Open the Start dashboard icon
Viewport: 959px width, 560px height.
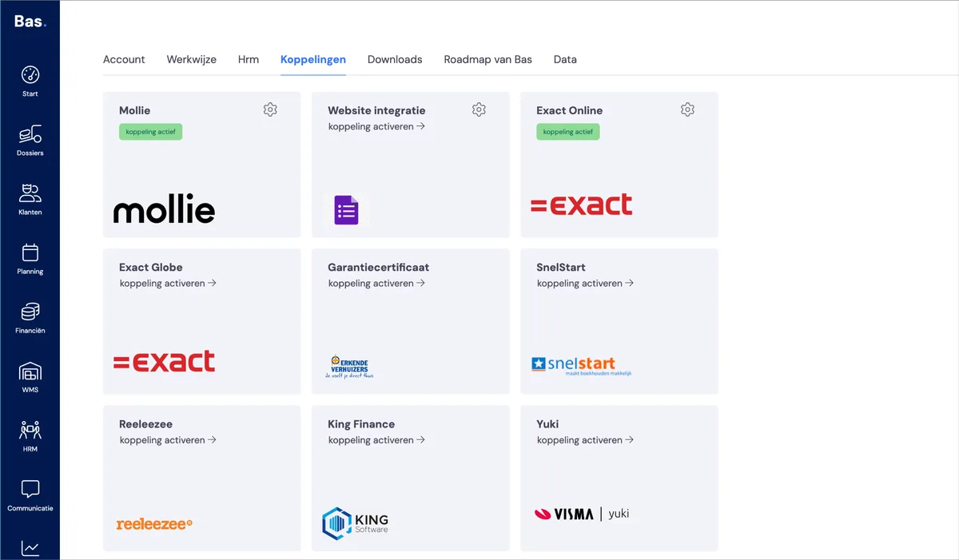(30, 75)
